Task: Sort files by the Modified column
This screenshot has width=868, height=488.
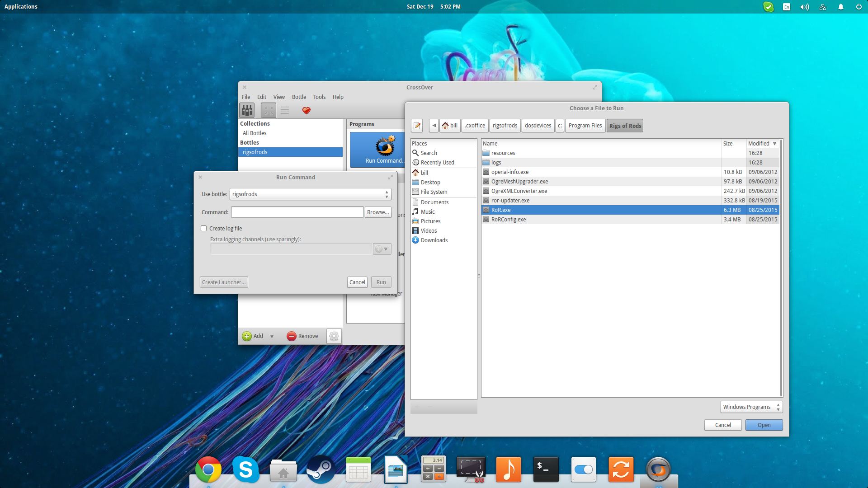Action: [762, 143]
